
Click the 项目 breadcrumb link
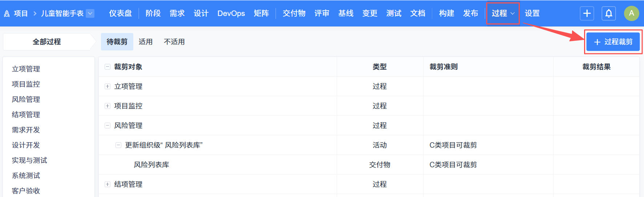click(21, 13)
